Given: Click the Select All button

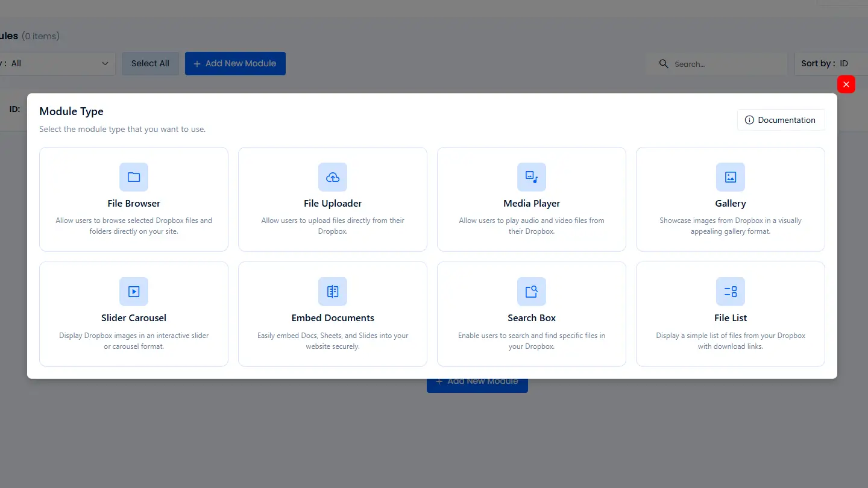Looking at the screenshot, I should pyautogui.click(x=150, y=63).
